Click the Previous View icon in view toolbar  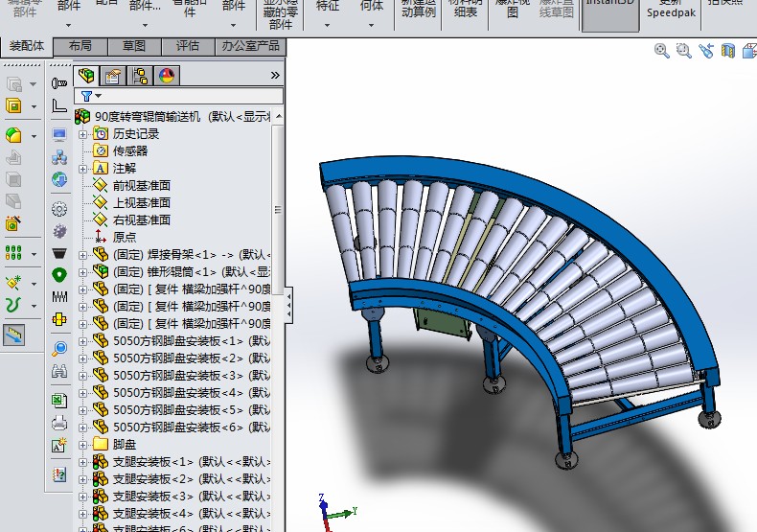(706, 51)
